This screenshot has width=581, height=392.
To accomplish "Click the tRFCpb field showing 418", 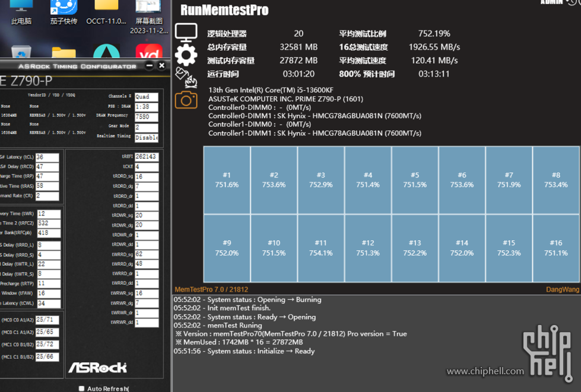I will 49,233.
